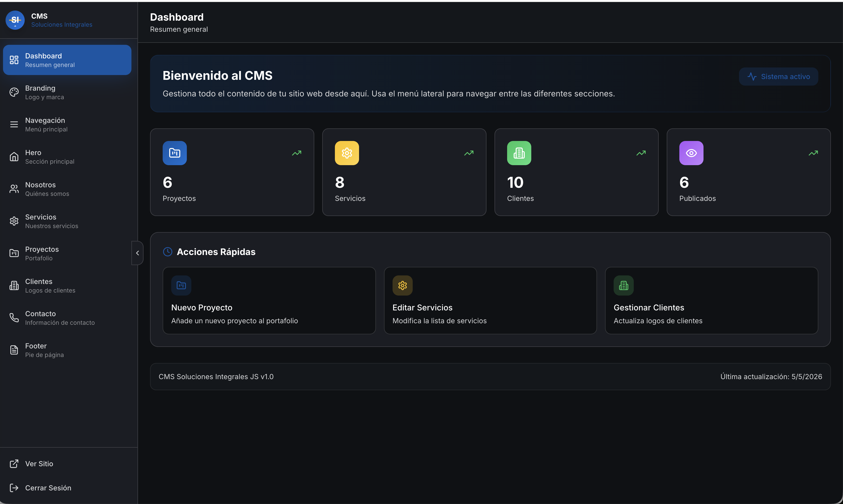Click the Contacto phone icon
The width and height of the screenshot is (843, 504).
click(x=14, y=318)
